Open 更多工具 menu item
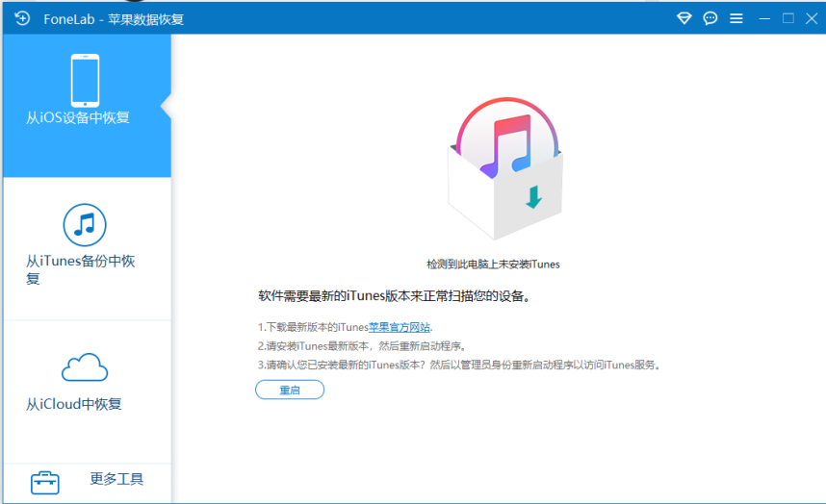This screenshot has width=826, height=504. click(x=116, y=479)
